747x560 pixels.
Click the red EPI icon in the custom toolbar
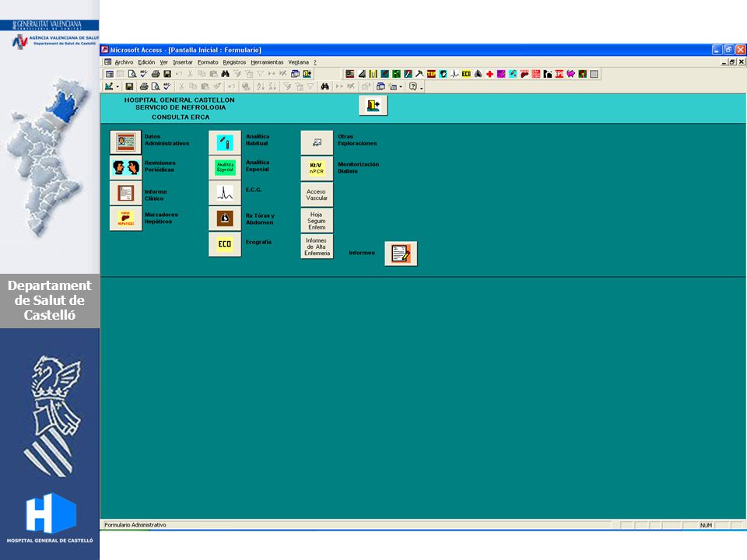coord(559,74)
